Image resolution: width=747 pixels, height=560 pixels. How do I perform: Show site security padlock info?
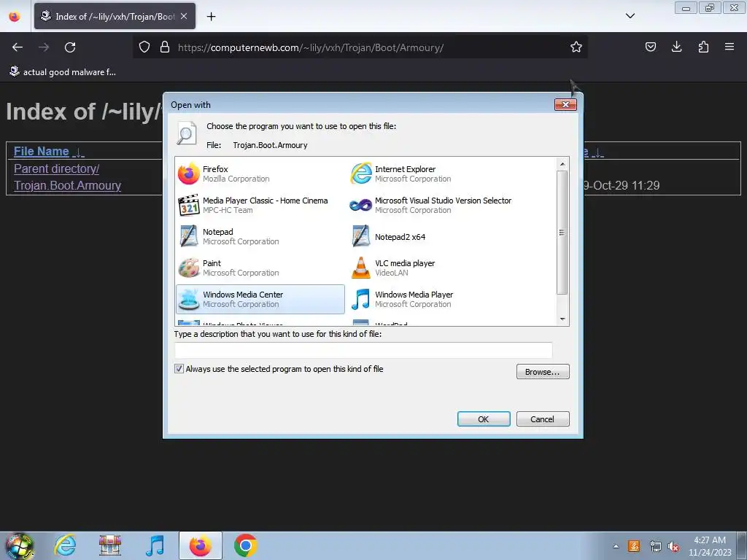coord(165,47)
